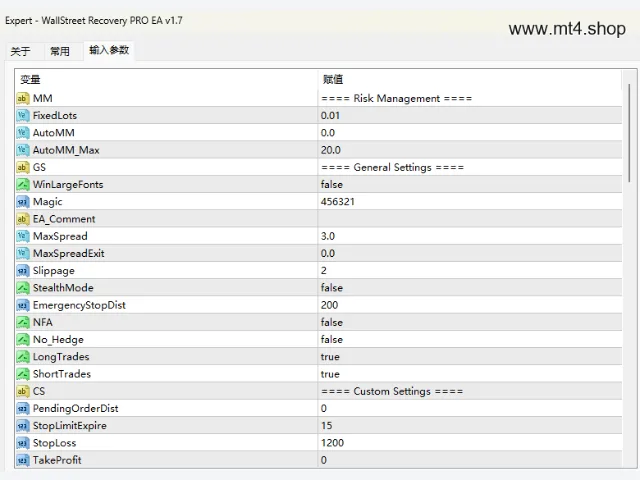640x480 pixels.
Task: Select the 输入参数 tab
Action: (109, 50)
